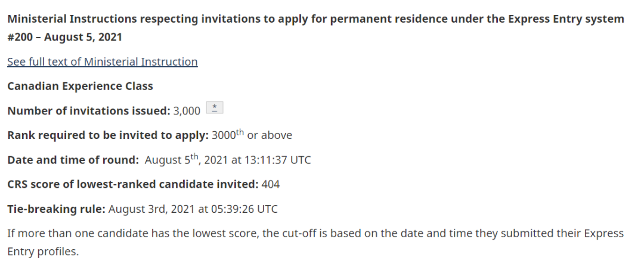Click the '#200 – August 5, 2021' line

coord(64,37)
